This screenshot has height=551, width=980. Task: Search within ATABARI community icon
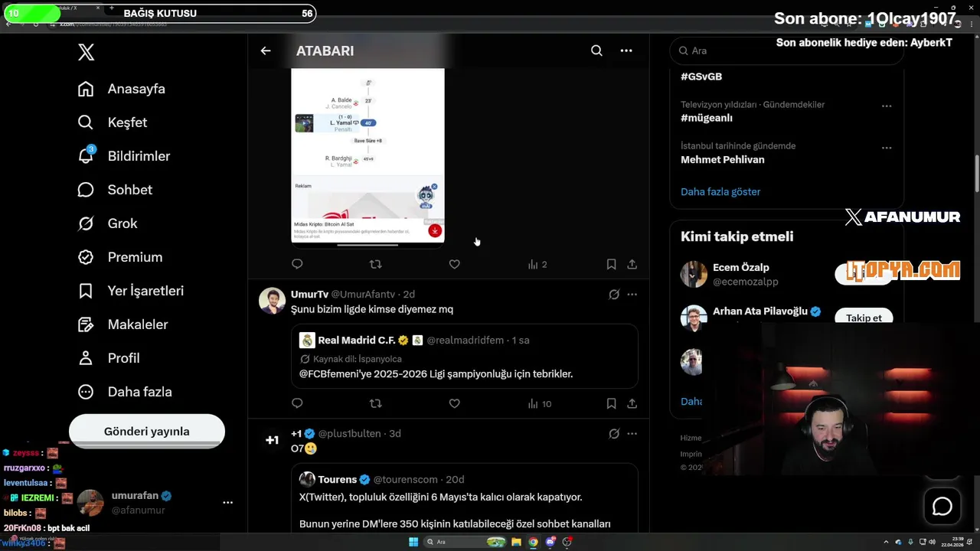coord(596,51)
